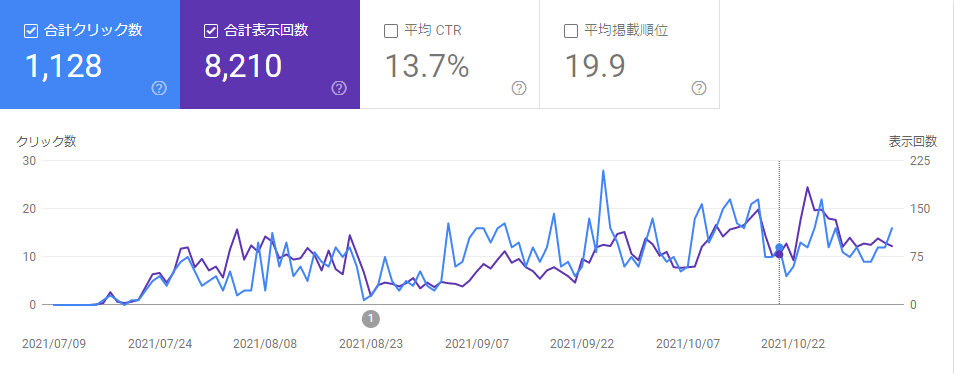
Task: Click the 150 impressions axis value
Action: click(920, 209)
